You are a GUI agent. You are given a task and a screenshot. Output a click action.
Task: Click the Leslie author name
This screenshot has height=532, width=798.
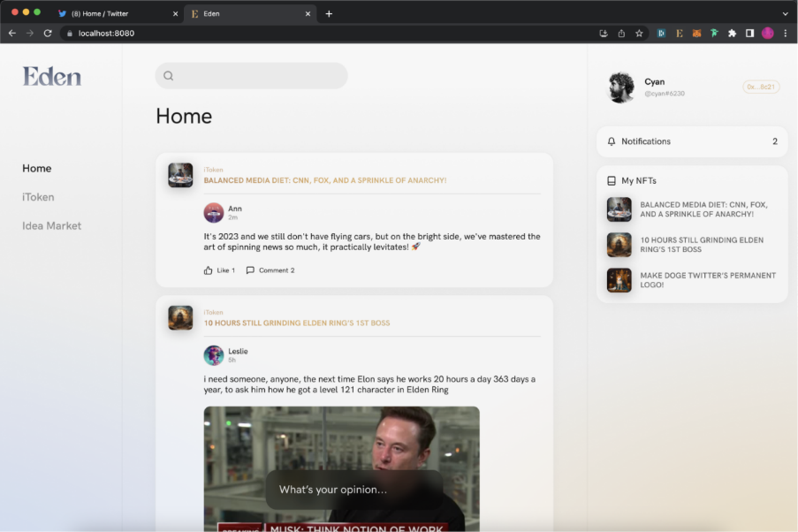(x=238, y=351)
